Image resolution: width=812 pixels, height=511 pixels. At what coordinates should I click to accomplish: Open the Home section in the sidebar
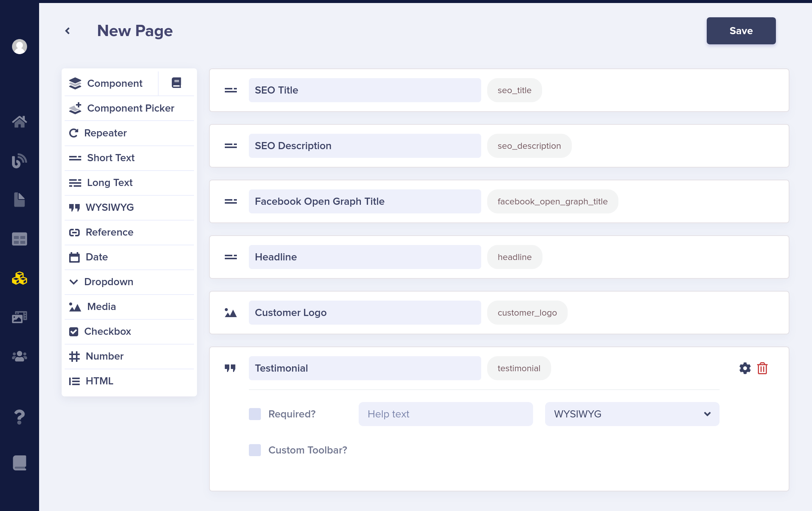click(x=20, y=122)
